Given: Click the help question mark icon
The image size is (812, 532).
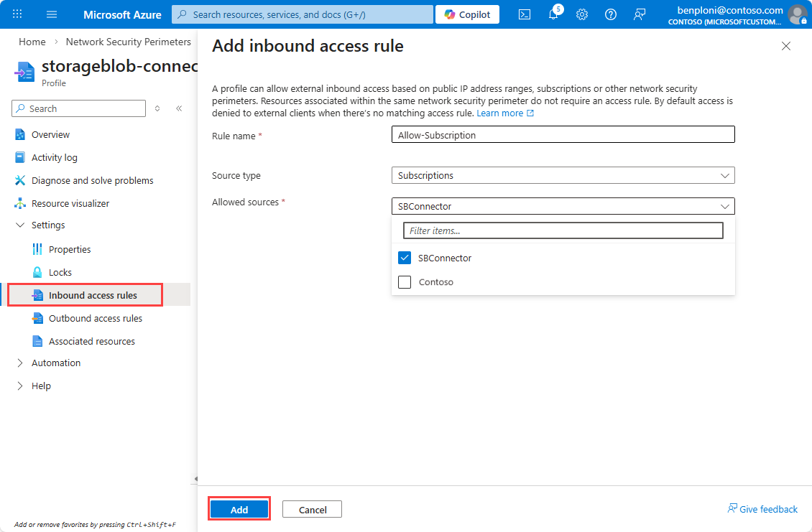Looking at the screenshot, I should (x=611, y=14).
